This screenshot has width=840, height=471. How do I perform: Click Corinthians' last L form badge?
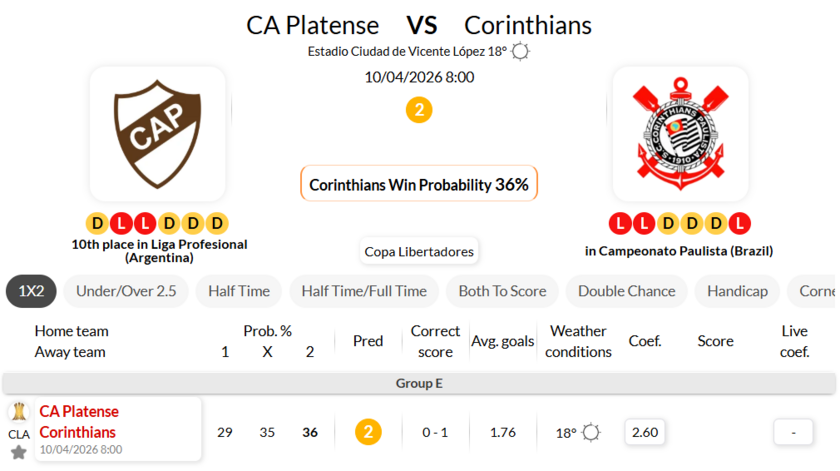click(740, 223)
